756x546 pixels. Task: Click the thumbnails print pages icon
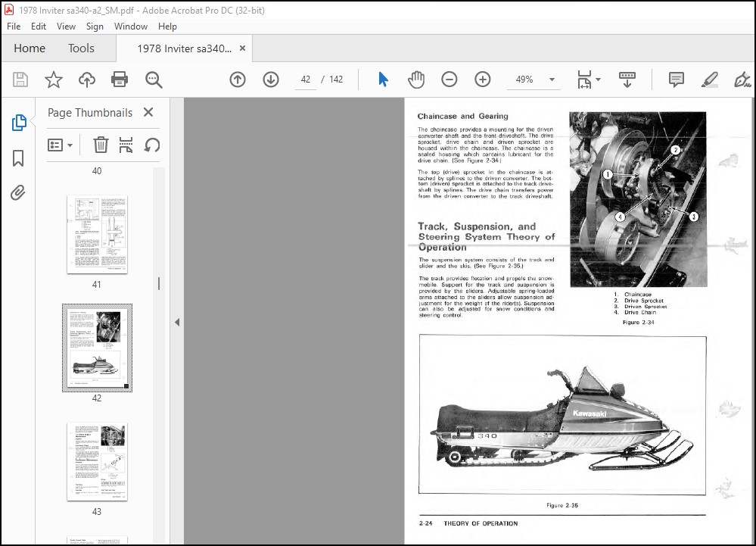tap(126, 145)
